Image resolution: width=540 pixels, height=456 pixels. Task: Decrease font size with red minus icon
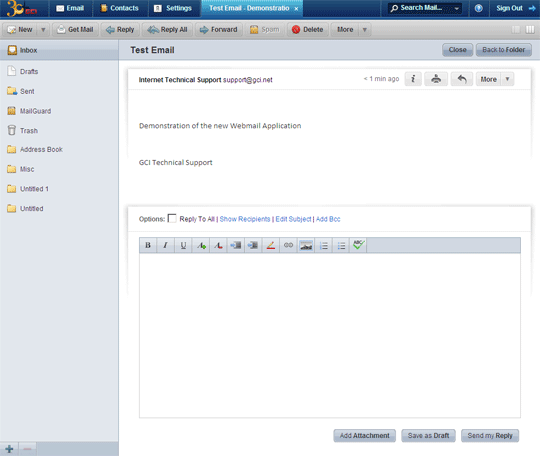[218, 245]
